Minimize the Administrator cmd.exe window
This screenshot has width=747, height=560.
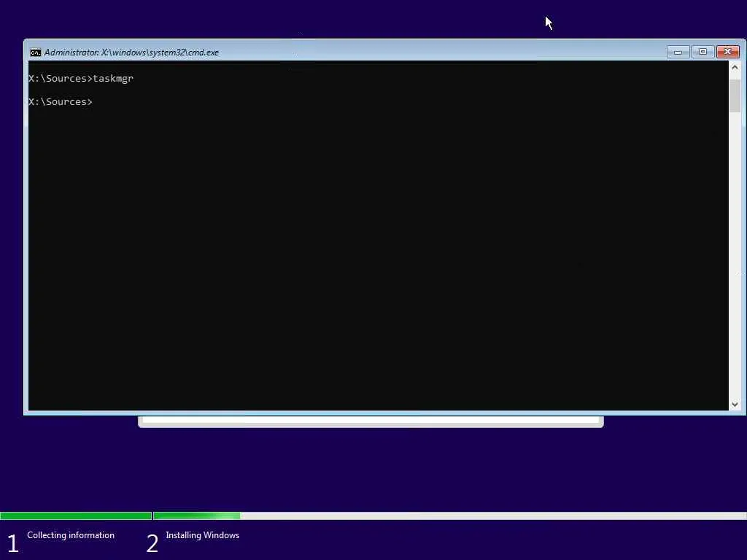[x=678, y=52]
